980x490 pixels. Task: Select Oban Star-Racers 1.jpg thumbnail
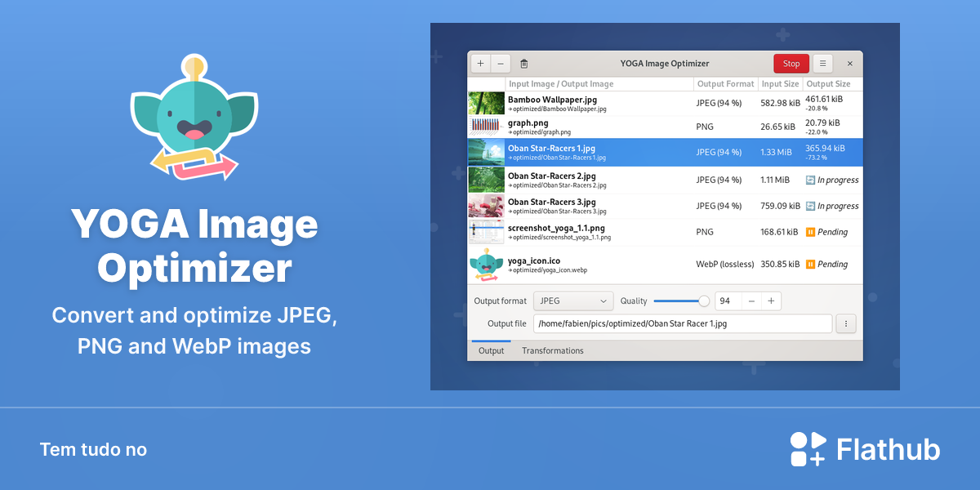coord(487,153)
